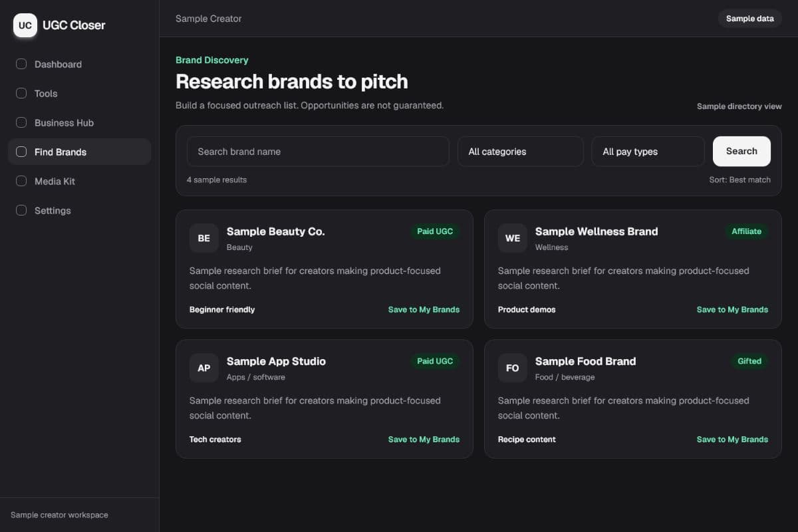Save Sample Food Brand to My Brands
The height and width of the screenshot is (532, 798).
click(732, 440)
